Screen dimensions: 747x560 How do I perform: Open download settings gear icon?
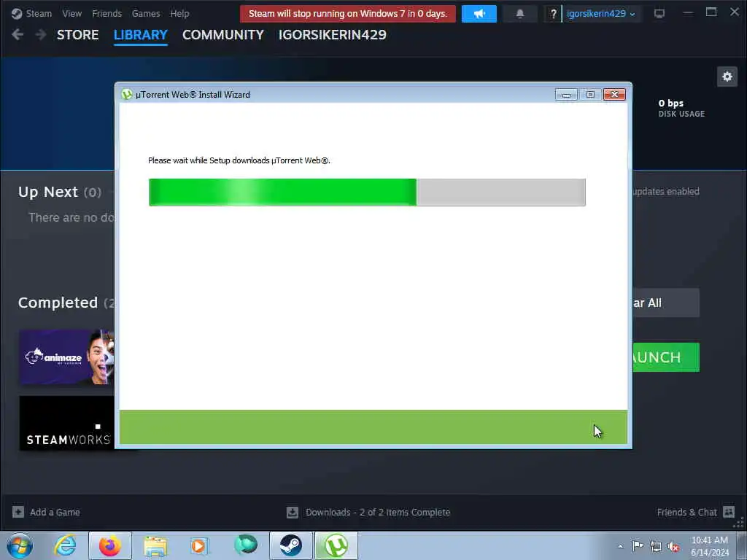click(727, 77)
